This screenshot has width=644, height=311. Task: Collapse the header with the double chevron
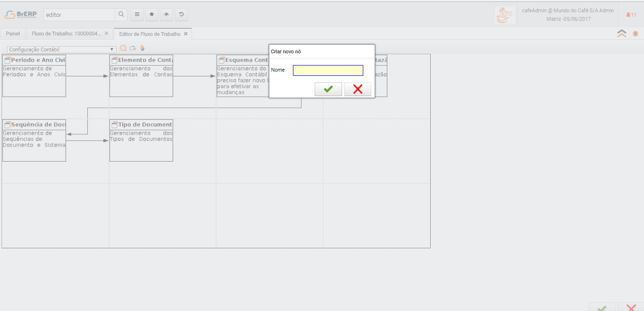click(622, 33)
